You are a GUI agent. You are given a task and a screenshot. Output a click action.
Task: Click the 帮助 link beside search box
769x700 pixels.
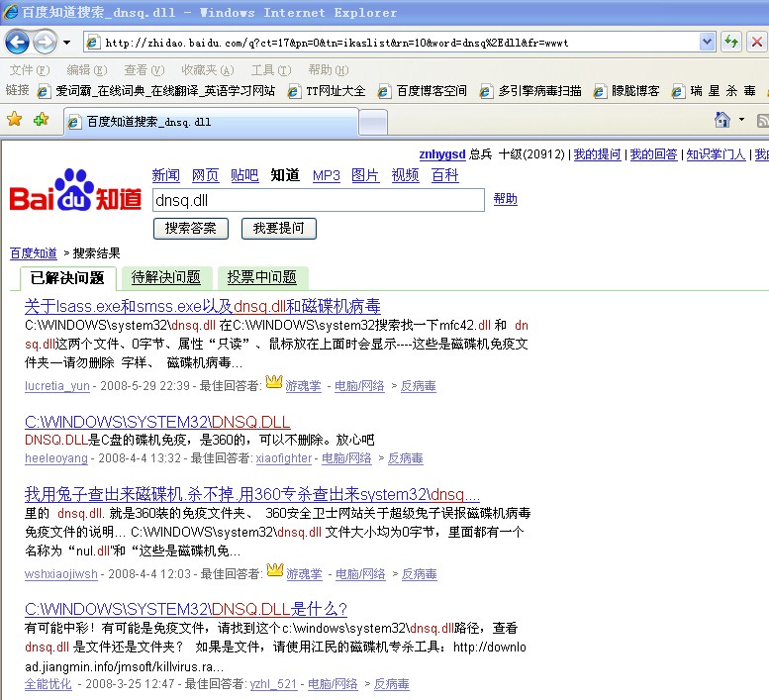[505, 199]
